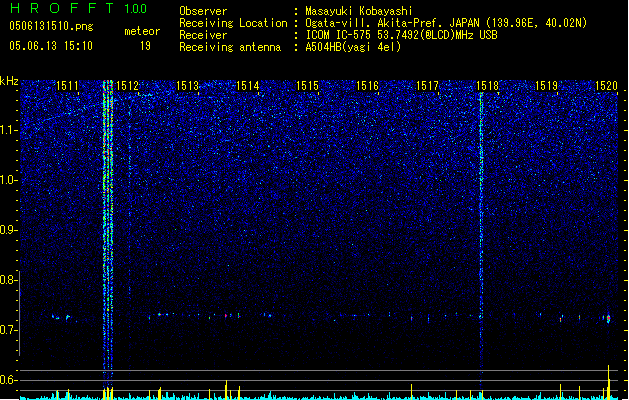Select the A504HB(yagi 4el) antenna text
Viewport: 629px width, 400px height.
[353, 47]
